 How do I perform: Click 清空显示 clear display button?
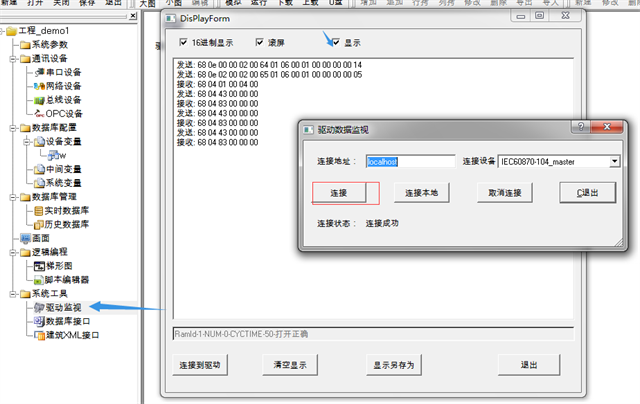pos(292,365)
